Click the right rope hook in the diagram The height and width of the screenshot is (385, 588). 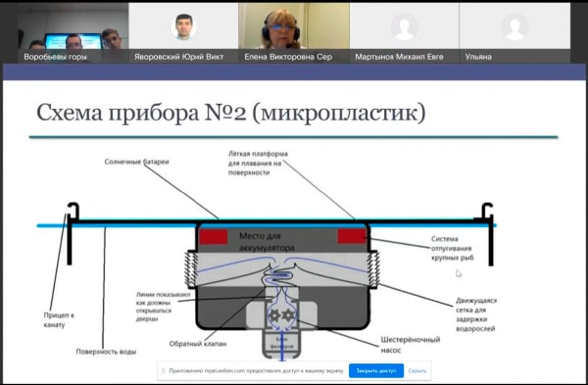pyautogui.click(x=486, y=211)
